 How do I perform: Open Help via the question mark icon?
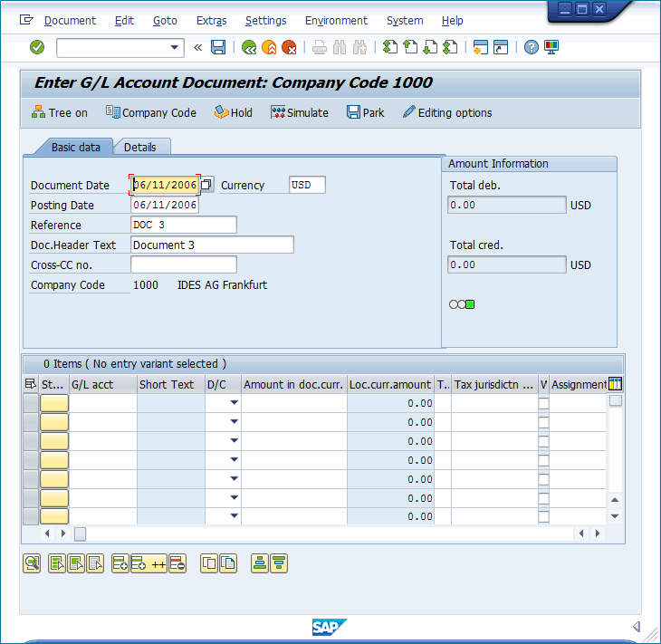pos(532,47)
